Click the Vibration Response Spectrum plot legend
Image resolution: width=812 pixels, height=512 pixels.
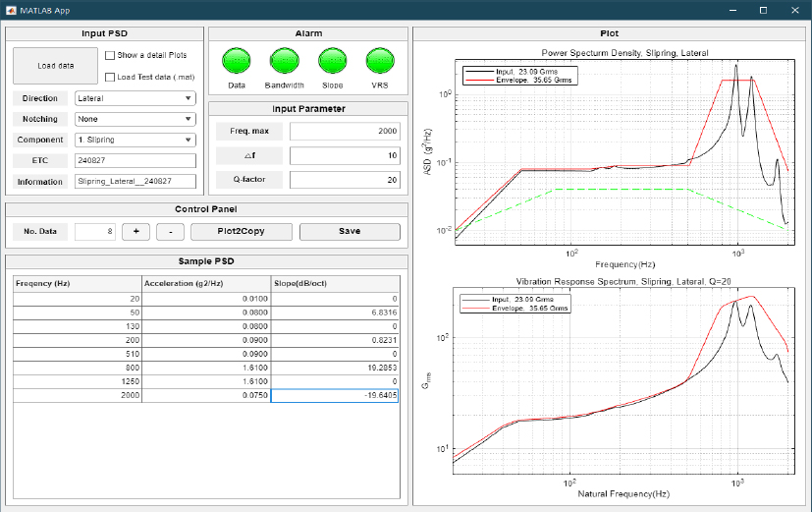coord(515,304)
